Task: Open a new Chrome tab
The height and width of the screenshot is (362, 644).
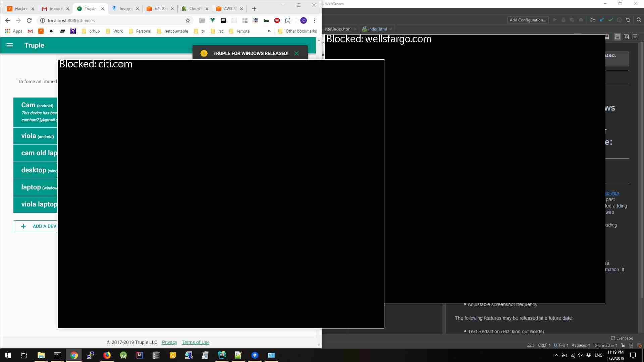Action: point(254,9)
